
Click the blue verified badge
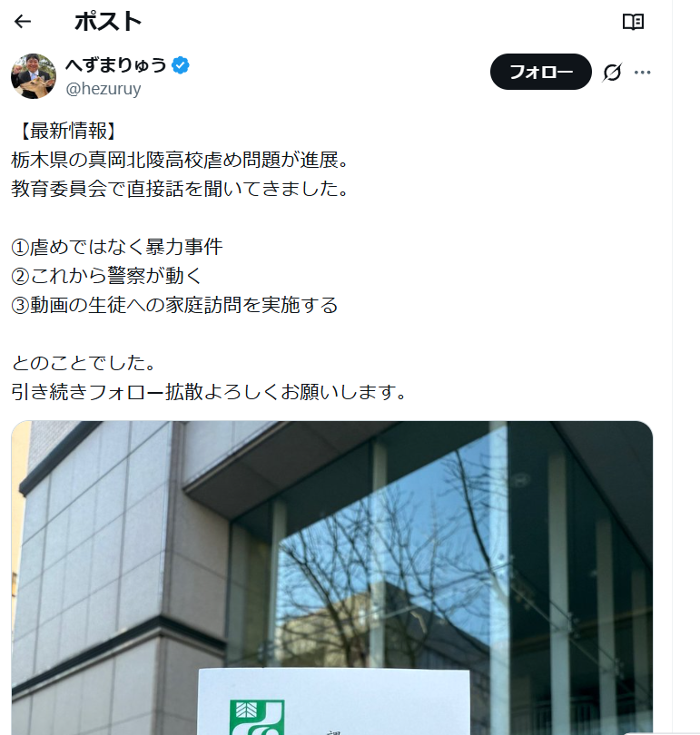pos(181,65)
